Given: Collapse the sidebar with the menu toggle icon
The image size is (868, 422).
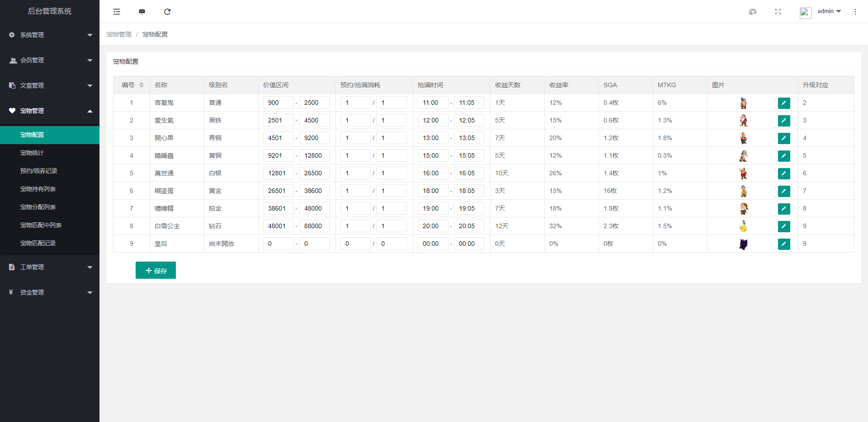Looking at the screenshot, I should coord(117,12).
